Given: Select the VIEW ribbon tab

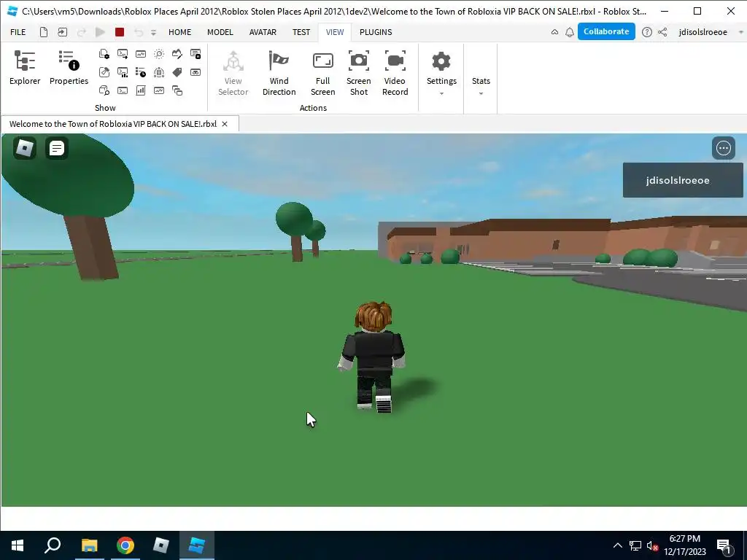Looking at the screenshot, I should (x=334, y=32).
